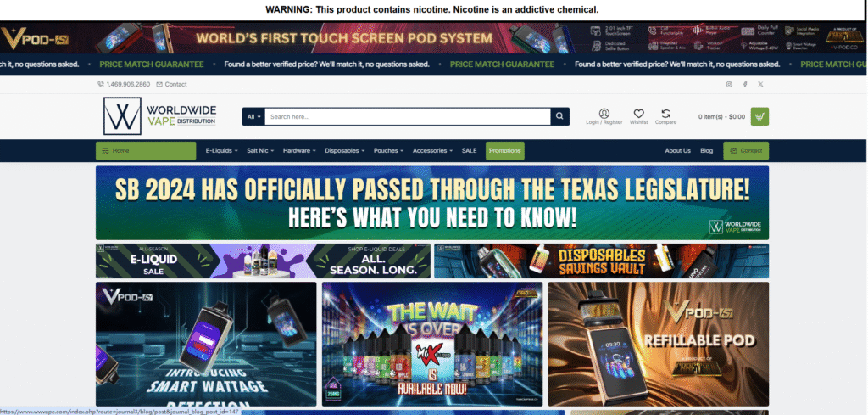Expand the Salt Nic menu
The height and width of the screenshot is (415, 868).
click(260, 151)
